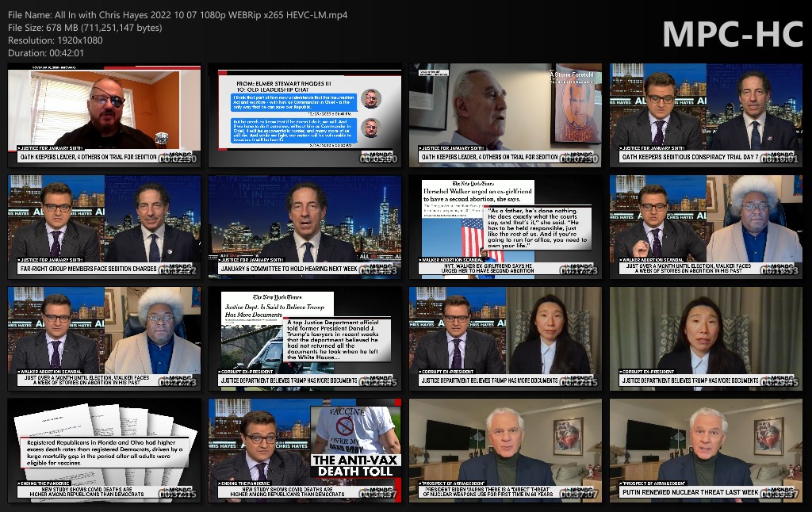Pick the thumbnail with 'A Storm Foretold' poster

(x=505, y=116)
